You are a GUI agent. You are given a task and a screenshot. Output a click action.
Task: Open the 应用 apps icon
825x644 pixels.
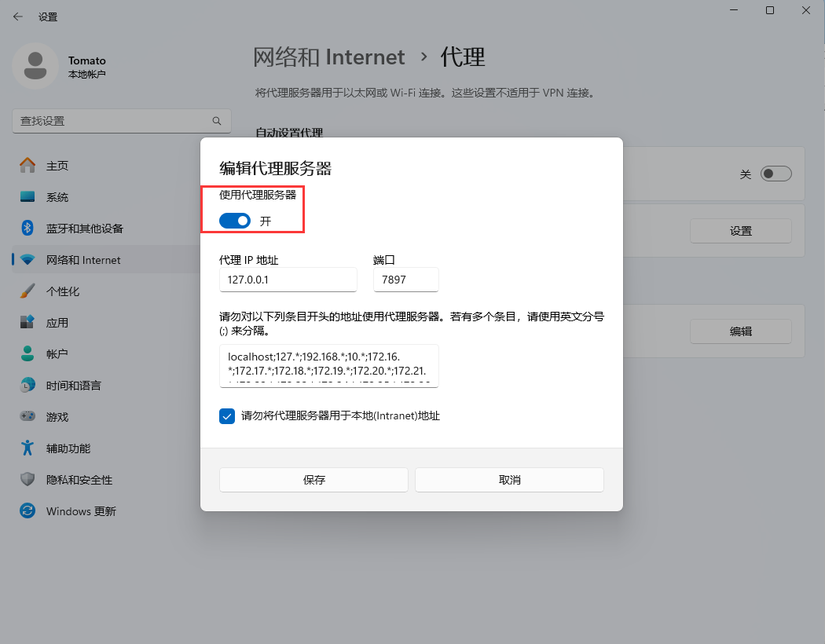[x=27, y=323]
